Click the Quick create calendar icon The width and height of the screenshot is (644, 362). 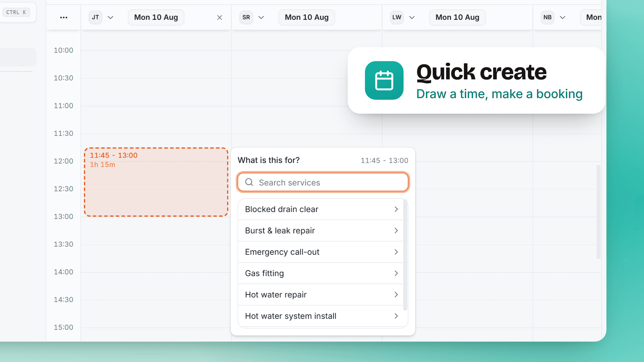pyautogui.click(x=384, y=80)
